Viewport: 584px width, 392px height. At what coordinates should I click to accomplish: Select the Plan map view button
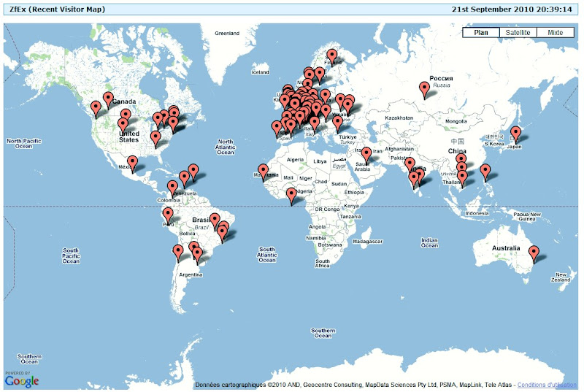point(481,32)
